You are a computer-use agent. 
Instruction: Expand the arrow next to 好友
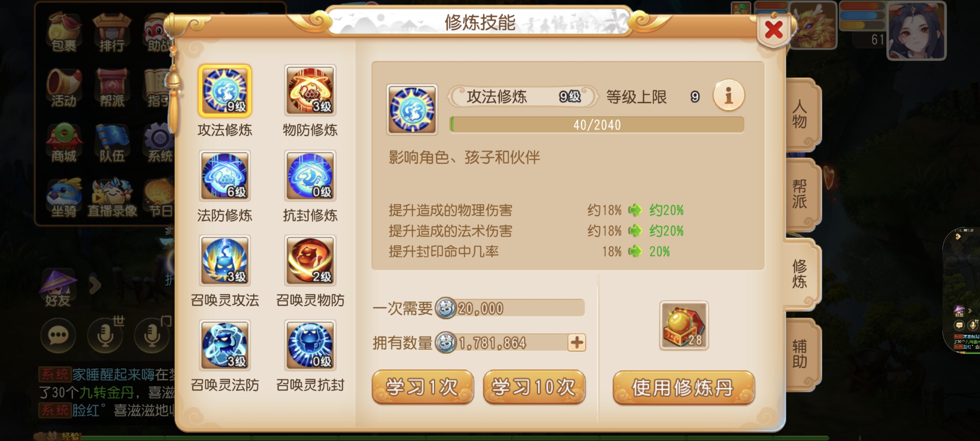click(x=95, y=284)
